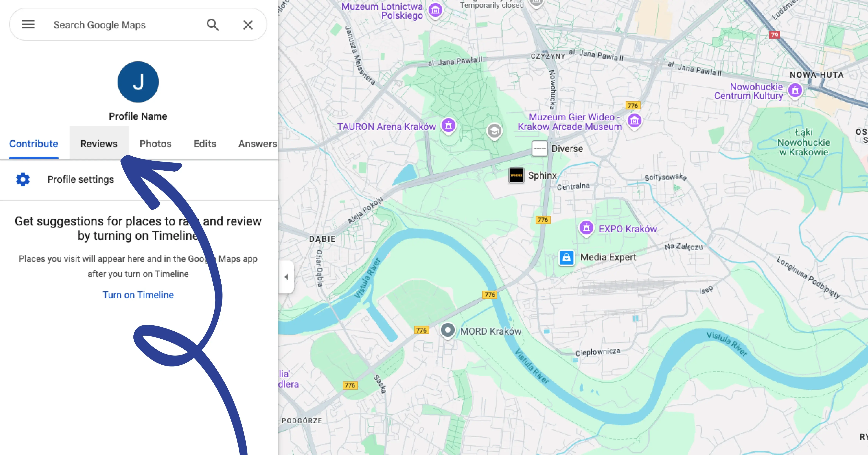Open Profile settings text link
The width and height of the screenshot is (868, 455).
81,180
